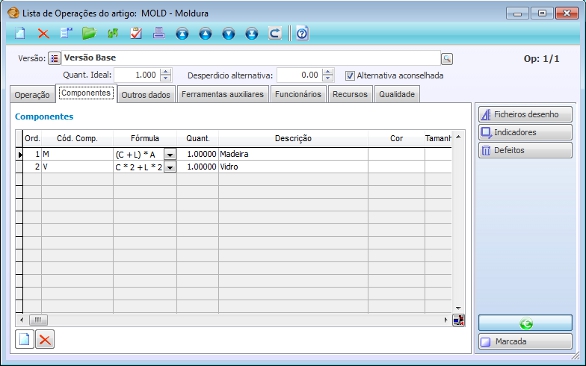Click the green refresh arrows icon
The image size is (586, 366).
[x=113, y=34]
